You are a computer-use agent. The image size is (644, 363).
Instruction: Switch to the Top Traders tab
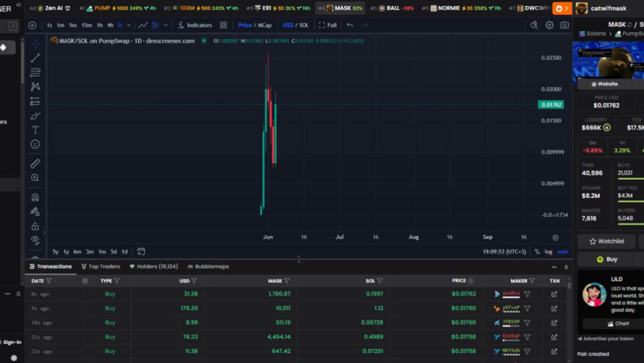click(x=100, y=266)
